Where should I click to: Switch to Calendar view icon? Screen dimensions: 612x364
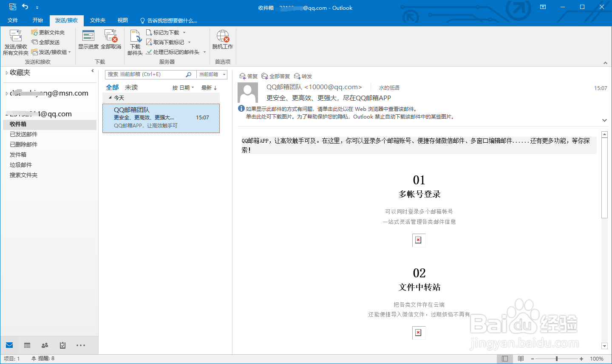27,345
